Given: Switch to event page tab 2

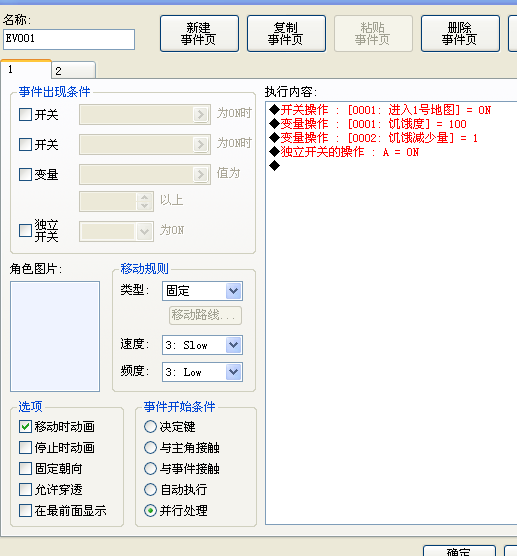Looking at the screenshot, I should click(73, 70).
